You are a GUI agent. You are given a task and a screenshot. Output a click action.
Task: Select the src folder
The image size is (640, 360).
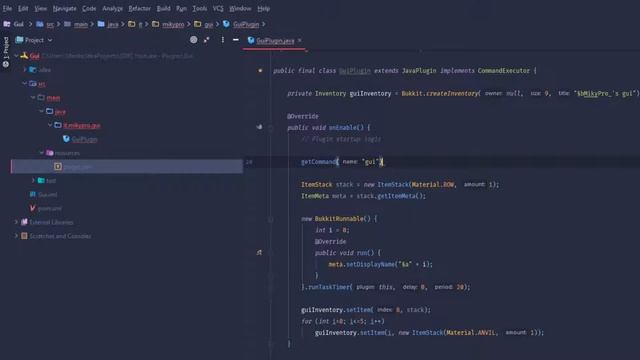tap(42, 84)
